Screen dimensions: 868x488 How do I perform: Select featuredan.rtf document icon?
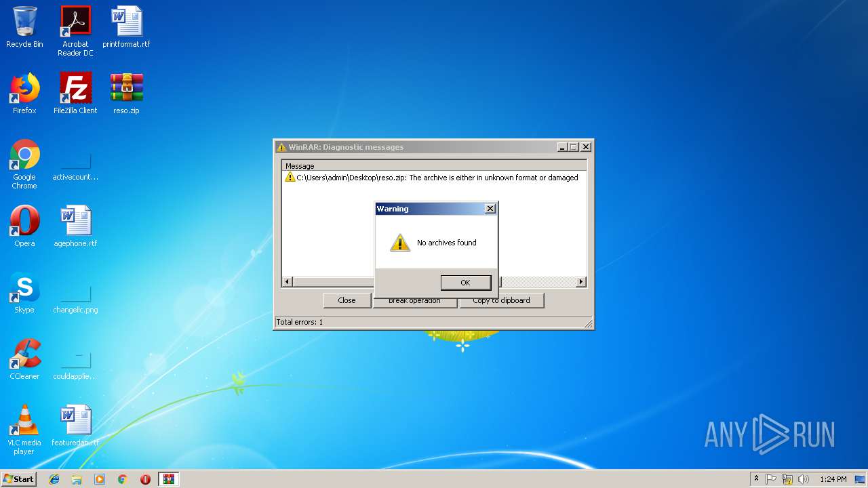pyautogui.click(x=75, y=426)
